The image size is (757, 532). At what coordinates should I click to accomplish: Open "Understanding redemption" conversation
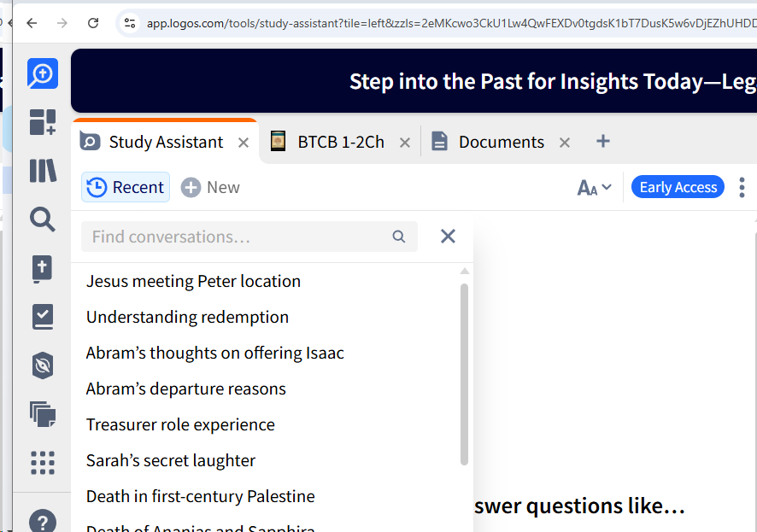(187, 317)
